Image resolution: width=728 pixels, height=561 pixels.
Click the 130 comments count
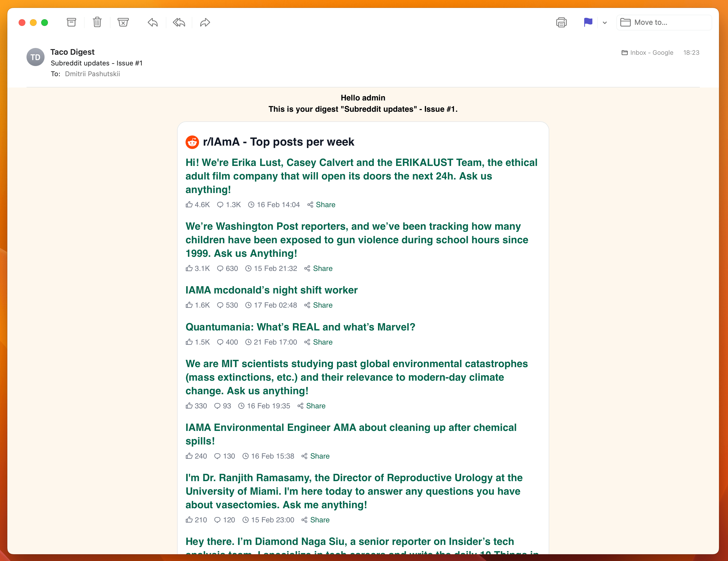point(229,456)
